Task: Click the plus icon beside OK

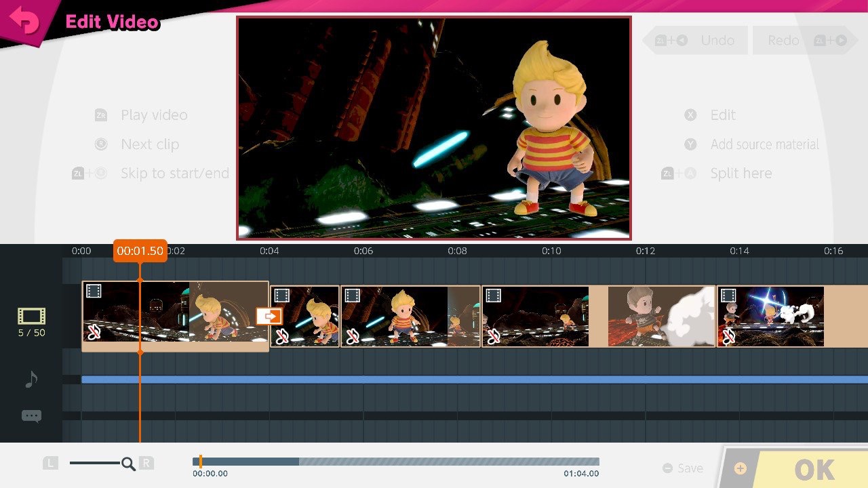Action: click(741, 468)
